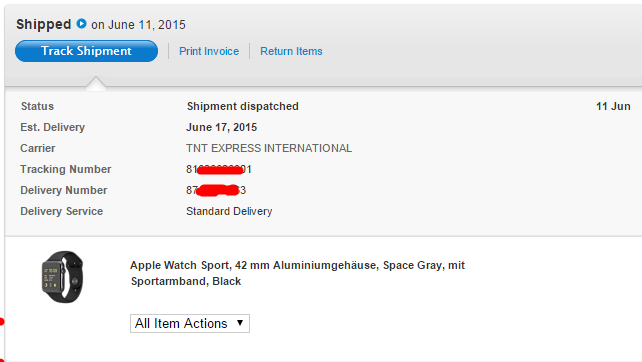Screen dimensions: 642x362
Task: Click the Apple Watch Sport product thumbnail
Action: click(x=63, y=277)
